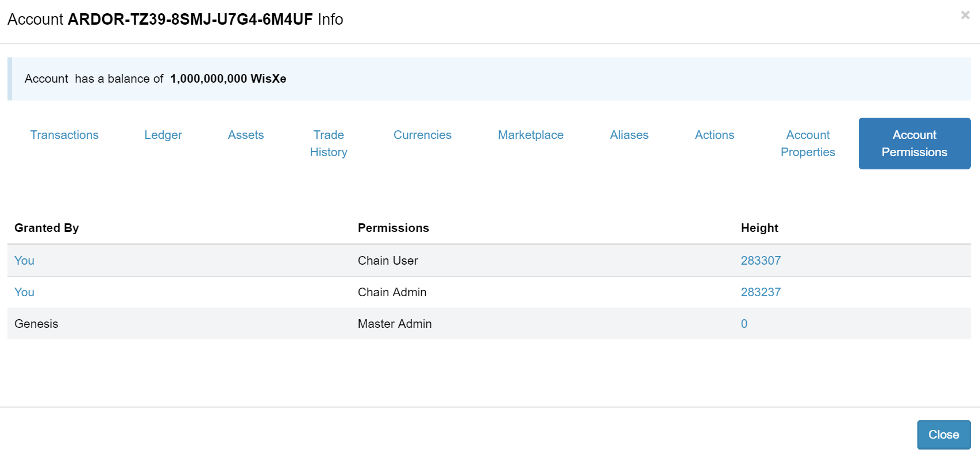The image size is (980, 457).
Task: Open the Trade History tab
Action: click(x=329, y=144)
